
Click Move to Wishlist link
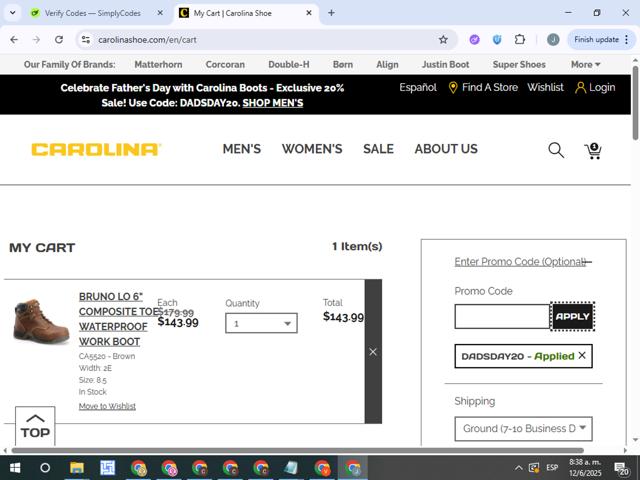(x=107, y=406)
